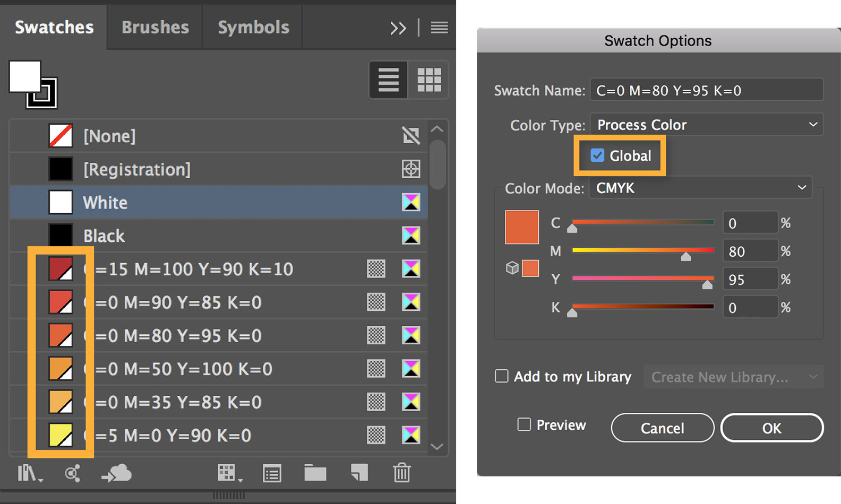The image size is (841, 504).
Task: Expand collapsed panel tabs with double chevron
Action: click(398, 28)
